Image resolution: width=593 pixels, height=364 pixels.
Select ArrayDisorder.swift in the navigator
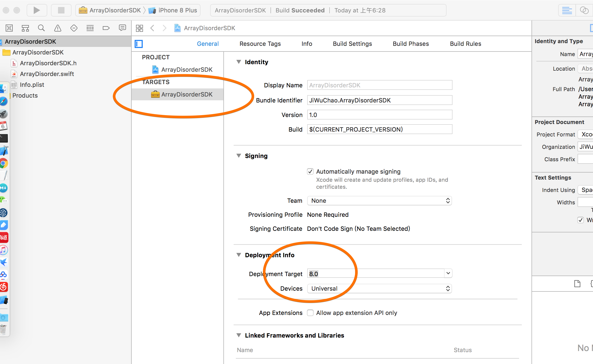pos(47,74)
